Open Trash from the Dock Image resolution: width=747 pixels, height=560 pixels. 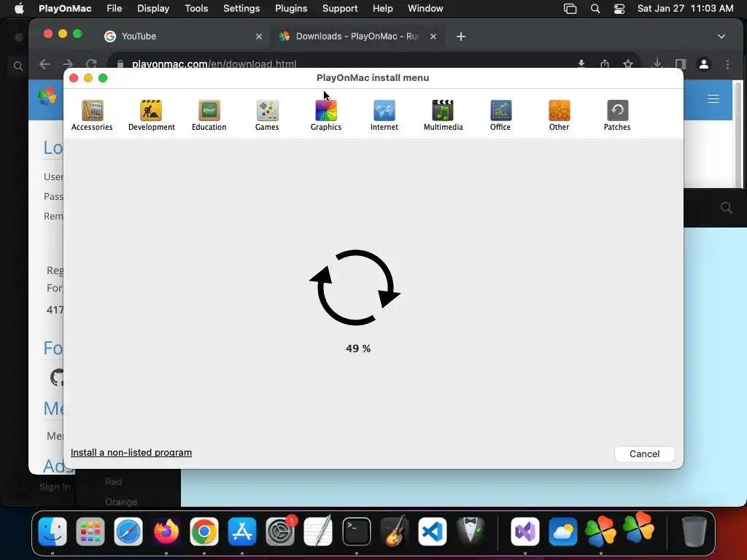(x=694, y=532)
